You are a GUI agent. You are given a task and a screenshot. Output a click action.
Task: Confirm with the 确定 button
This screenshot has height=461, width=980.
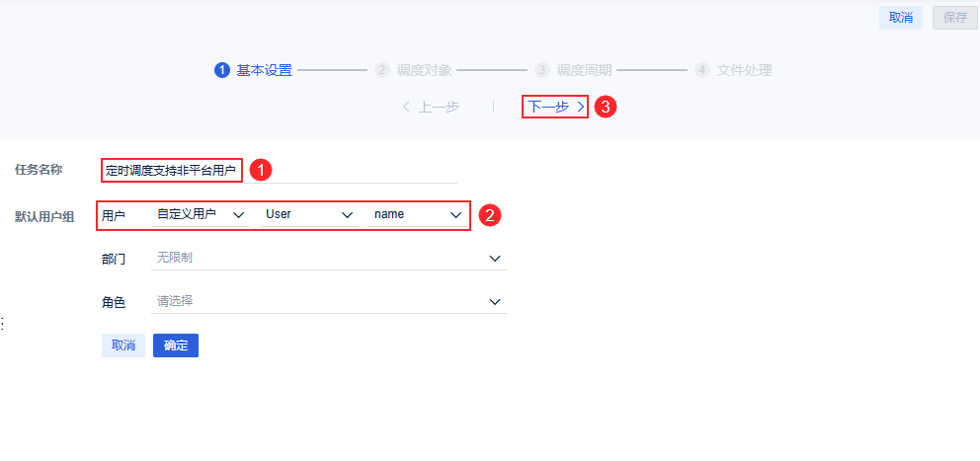pyautogui.click(x=176, y=346)
